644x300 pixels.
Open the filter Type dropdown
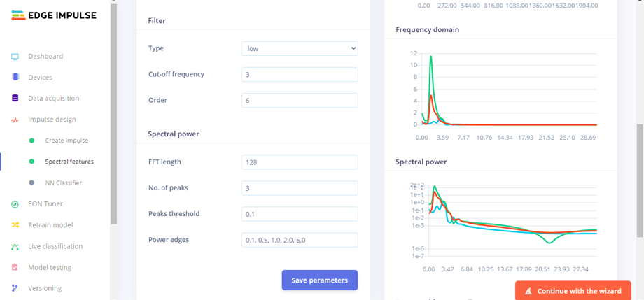[299, 48]
